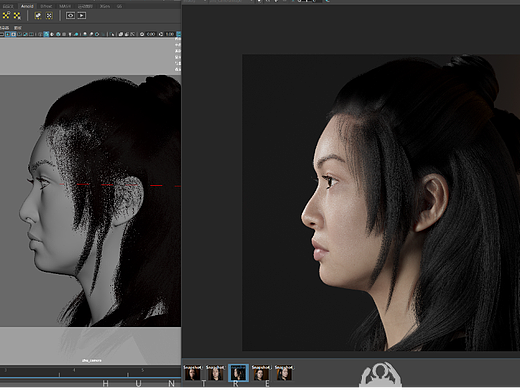Select the highlighted third snapshot thumbnail
This screenshot has height=390, width=520.
click(x=238, y=373)
